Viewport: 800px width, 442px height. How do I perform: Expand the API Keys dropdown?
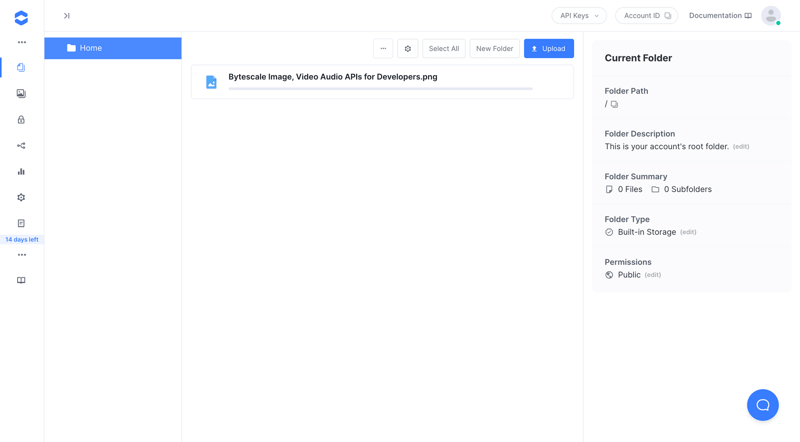point(579,16)
